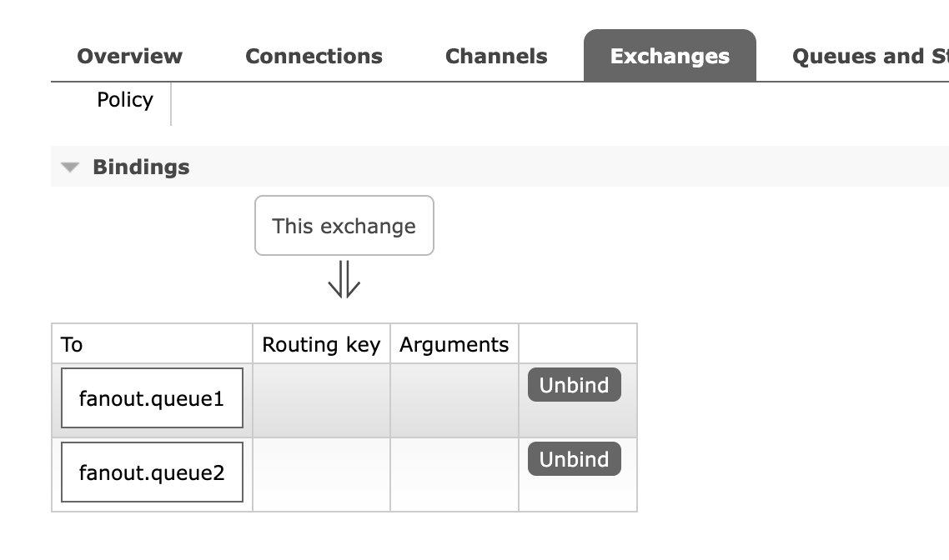Image resolution: width=949 pixels, height=560 pixels.
Task: Select the Exchanges tab
Action: click(670, 56)
